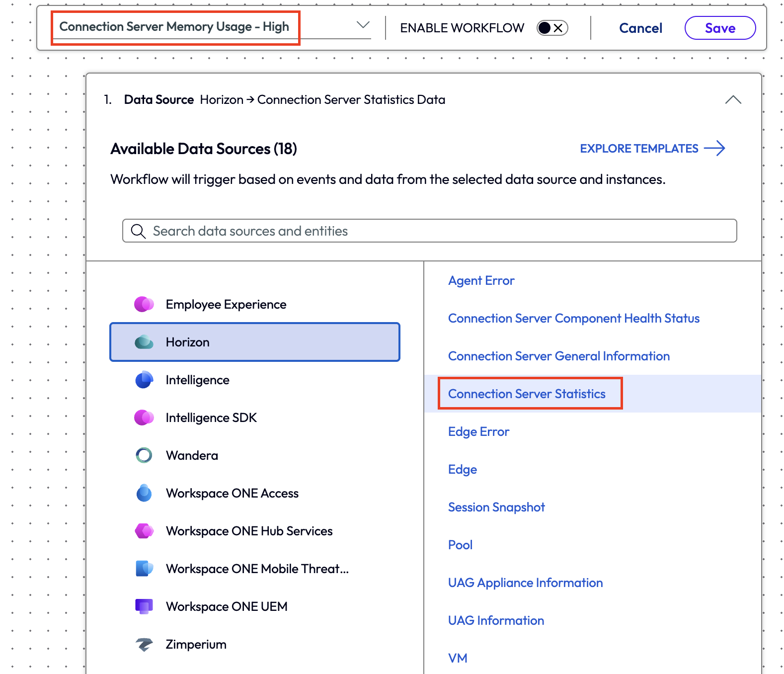784x674 pixels.
Task: Select the Session Snapshot entity
Action: click(496, 507)
